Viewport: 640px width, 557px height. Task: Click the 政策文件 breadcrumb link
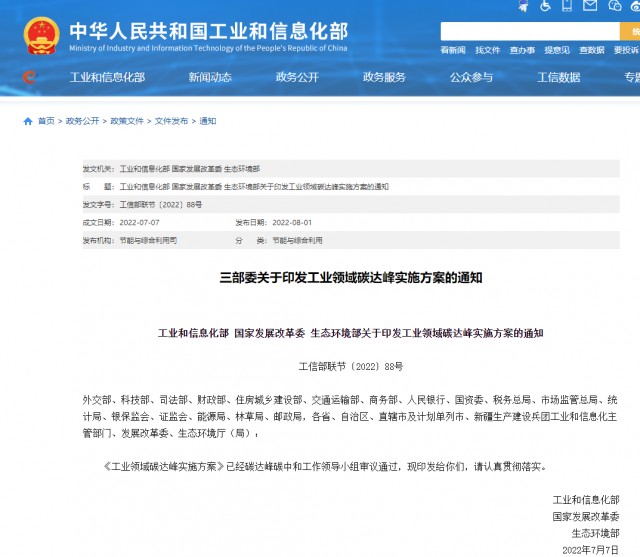[x=127, y=121]
